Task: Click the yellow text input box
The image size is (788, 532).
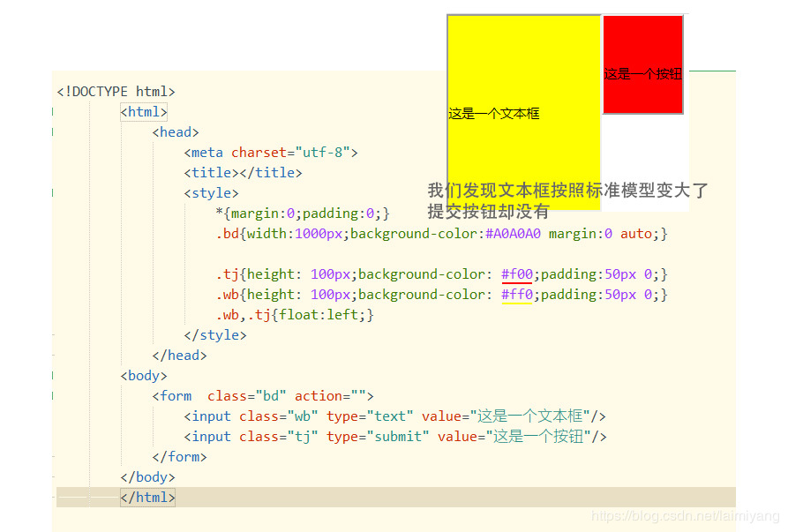Action: [524, 113]
